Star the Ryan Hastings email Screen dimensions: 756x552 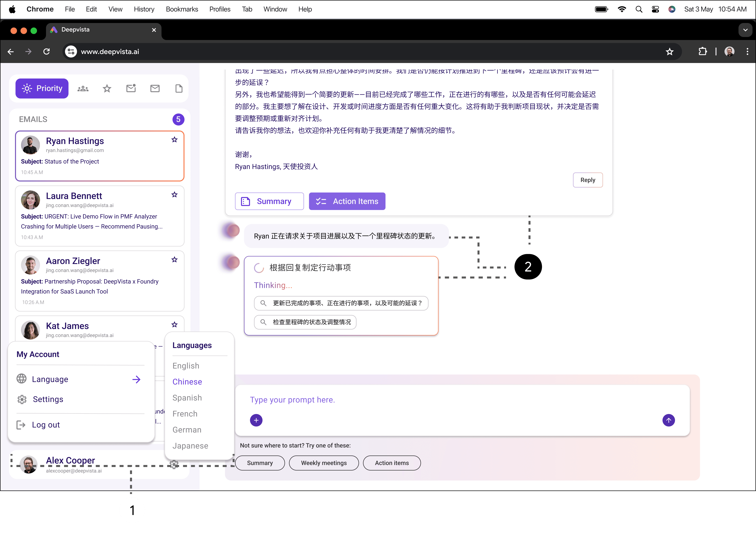[x=174, y=140]
